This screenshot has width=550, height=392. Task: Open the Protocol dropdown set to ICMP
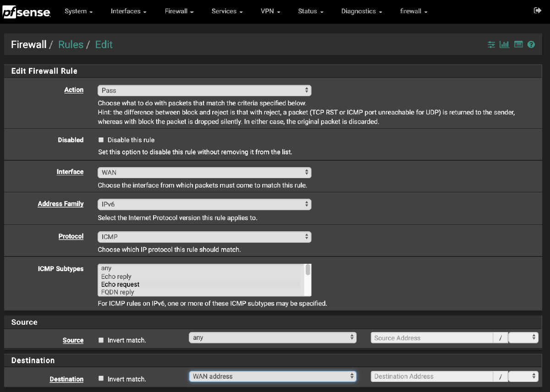[204, 236]
